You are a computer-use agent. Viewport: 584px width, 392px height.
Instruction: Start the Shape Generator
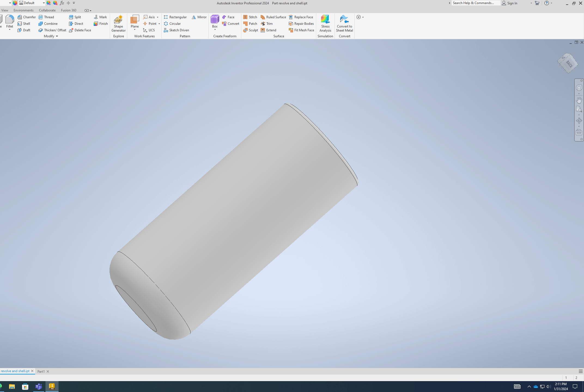point(118,24)
